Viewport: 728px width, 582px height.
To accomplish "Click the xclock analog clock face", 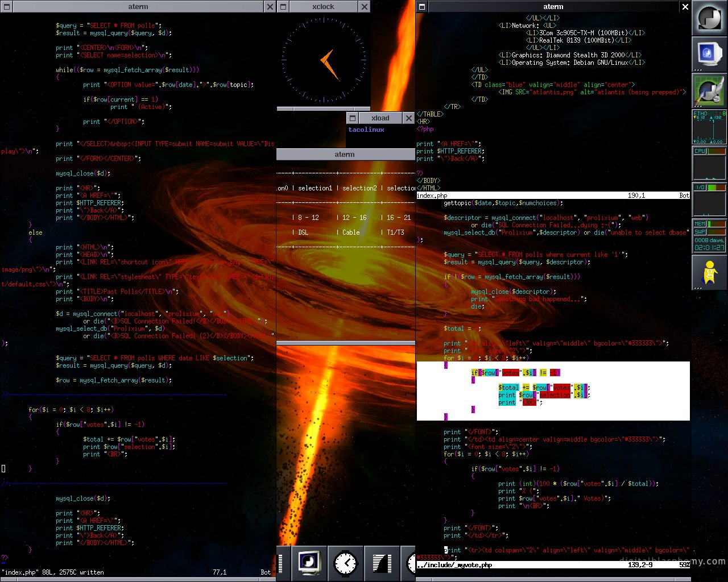I will 323,60.
